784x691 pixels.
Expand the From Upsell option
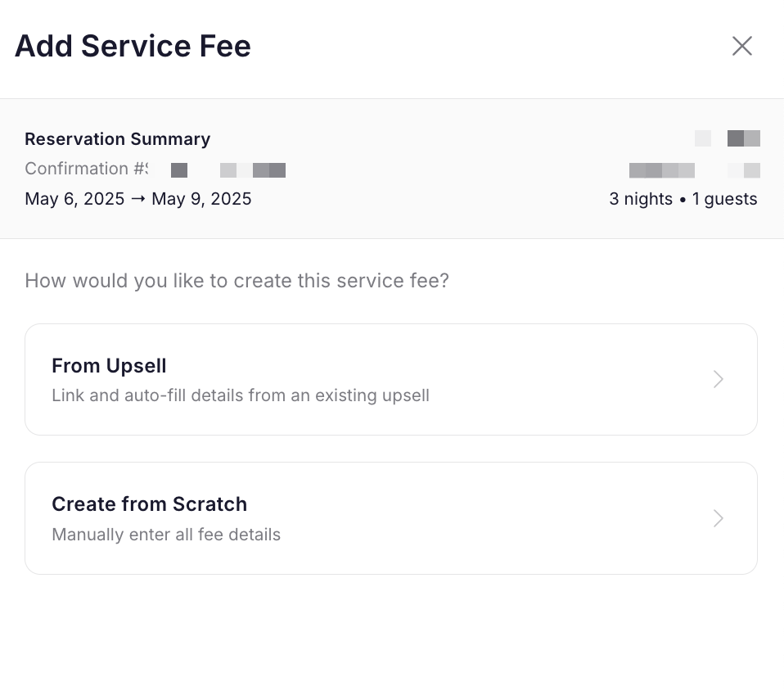(391, 379)
